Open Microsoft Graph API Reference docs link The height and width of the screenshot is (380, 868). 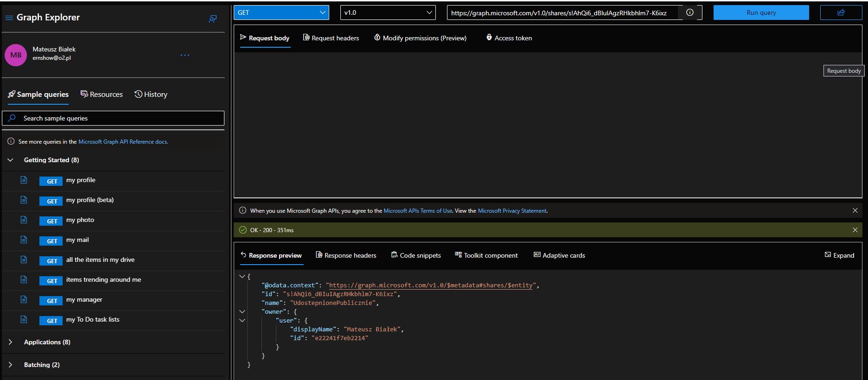coord(123,142)
